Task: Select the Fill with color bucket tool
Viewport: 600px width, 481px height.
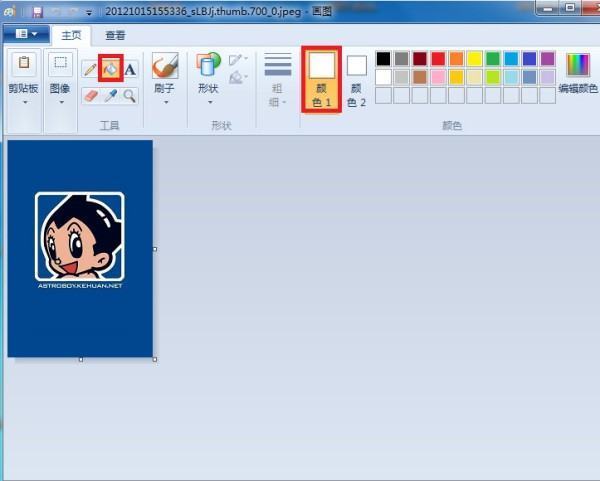Action: [111, 68]
